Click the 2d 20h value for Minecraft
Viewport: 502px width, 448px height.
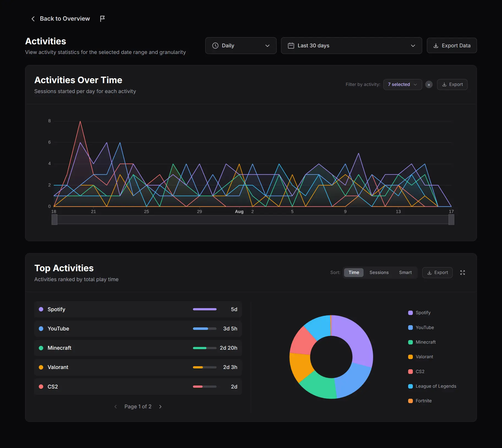pos(228,348)
